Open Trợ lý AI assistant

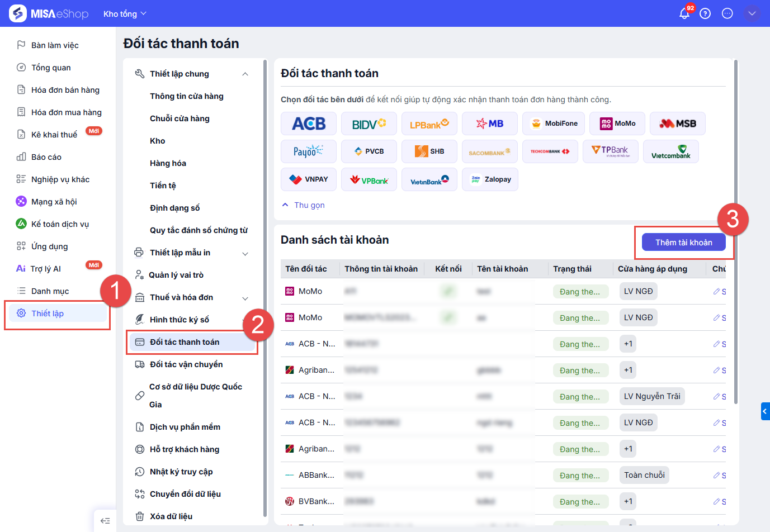(46, 269)
